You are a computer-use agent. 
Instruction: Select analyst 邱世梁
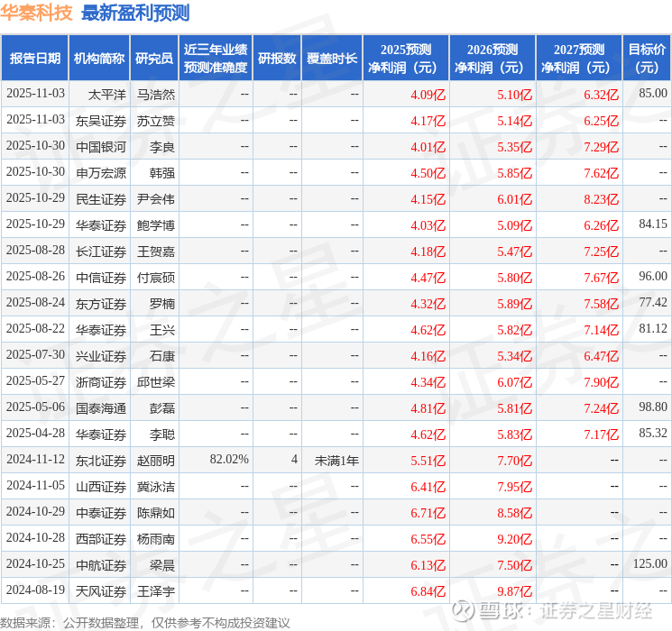click(155, 382)
